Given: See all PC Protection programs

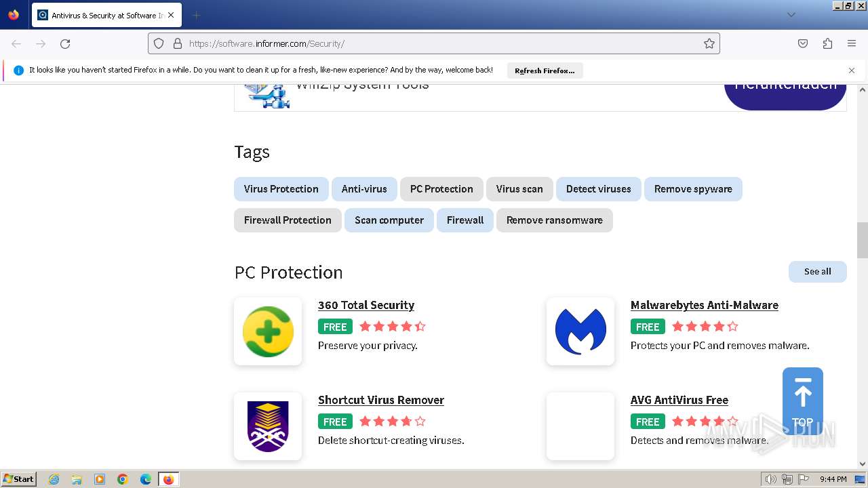Looking at the screenshot, I should tap(818, 272).
